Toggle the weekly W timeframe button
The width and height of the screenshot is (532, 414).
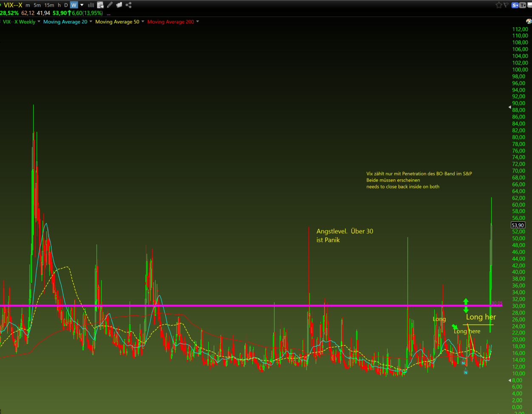click(x=74, y=5)
